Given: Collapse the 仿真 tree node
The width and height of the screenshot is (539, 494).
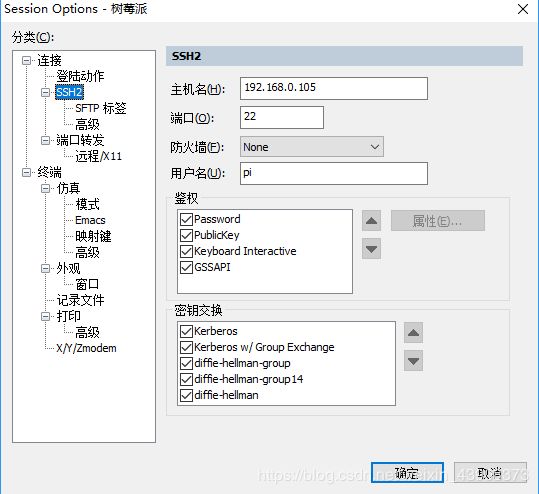Looking at the screenshot, I should 45,188.
